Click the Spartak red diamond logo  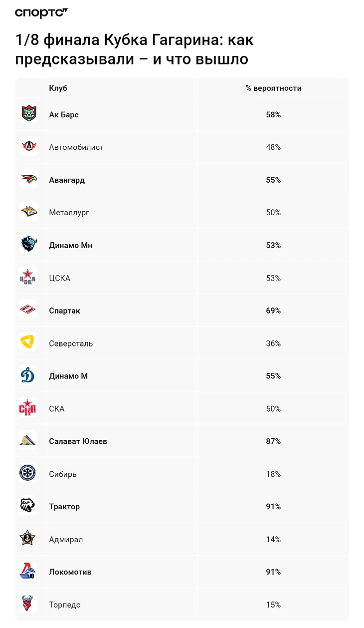tap(28, 311)
